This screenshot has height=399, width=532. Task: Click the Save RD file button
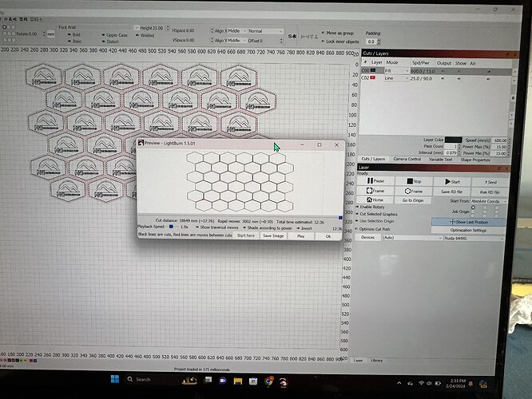coord(451,192)
